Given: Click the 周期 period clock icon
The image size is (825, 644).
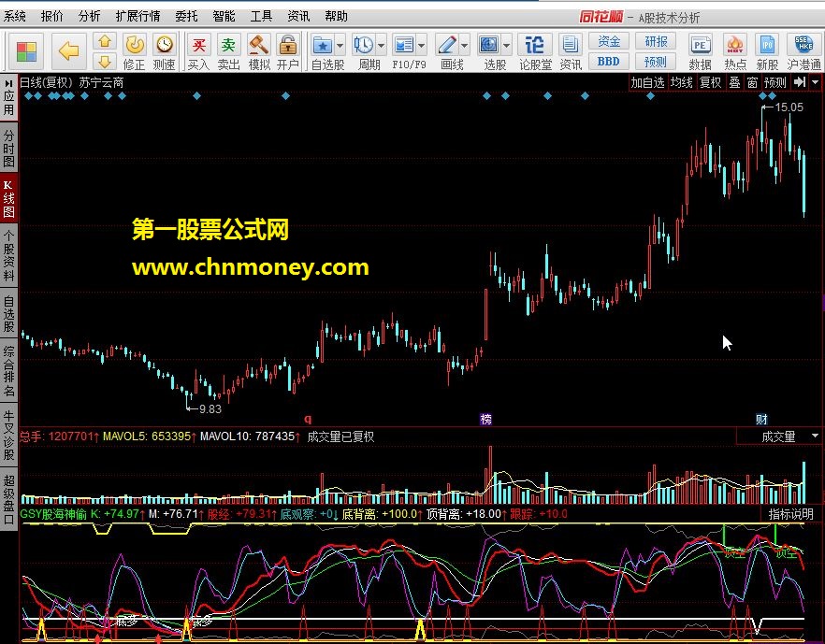Looking at the screenshot, I should [364, 45].
